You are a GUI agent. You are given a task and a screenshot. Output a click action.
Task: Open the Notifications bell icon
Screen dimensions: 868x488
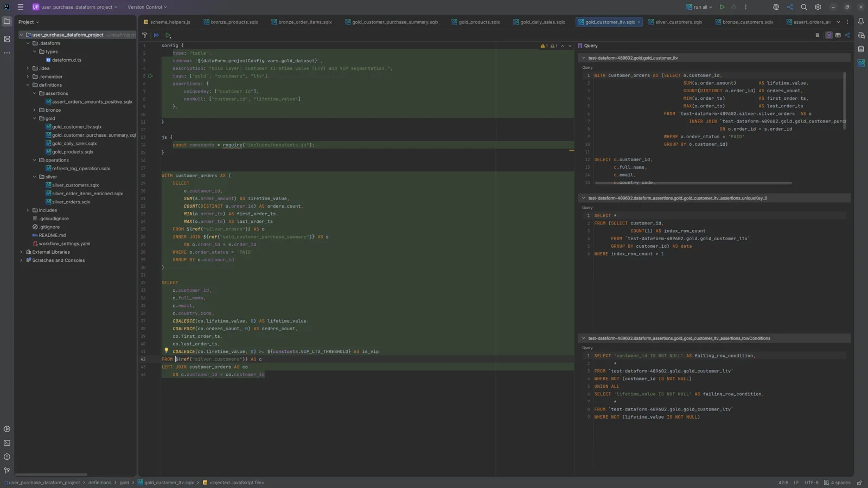pos(861,22)
